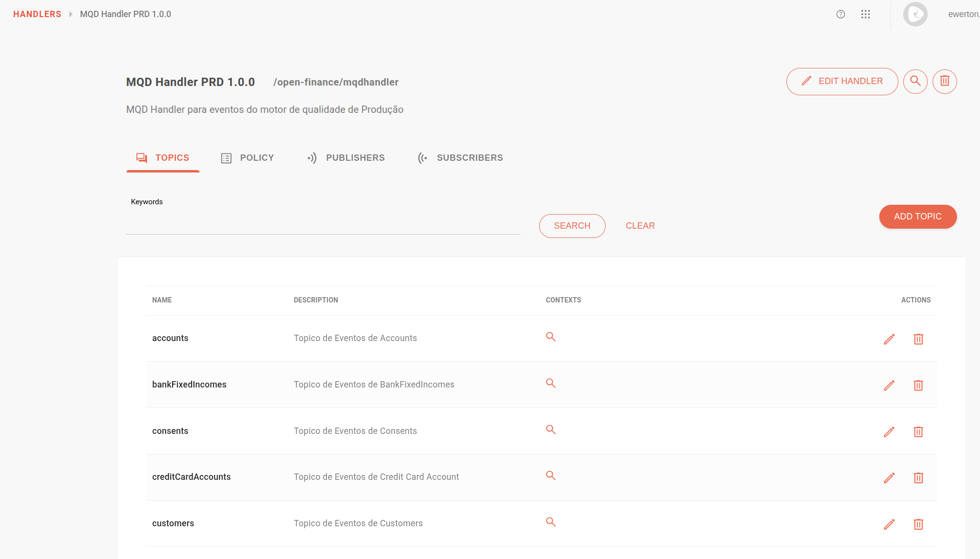The height and width of the screenshot is (559, 980).
Task: View contexts for creditCardAccounts topic
Action: pyautogui.click(x=551, y=475)
